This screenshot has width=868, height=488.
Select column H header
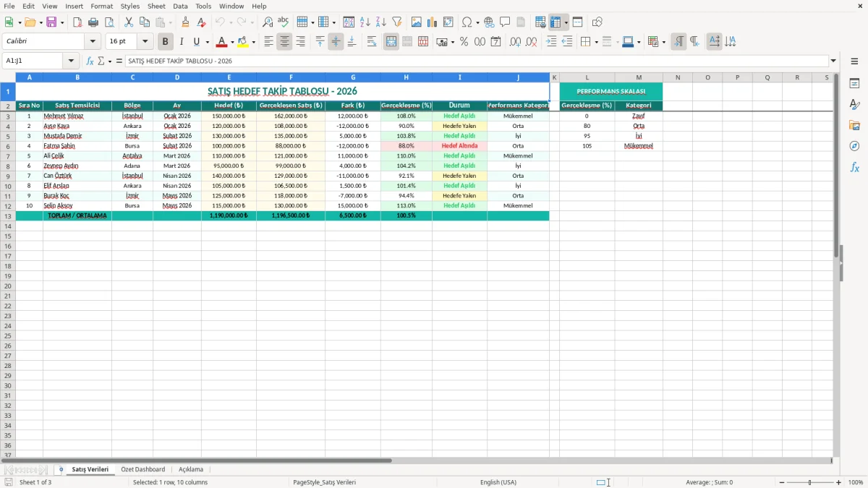click(406, 77)
